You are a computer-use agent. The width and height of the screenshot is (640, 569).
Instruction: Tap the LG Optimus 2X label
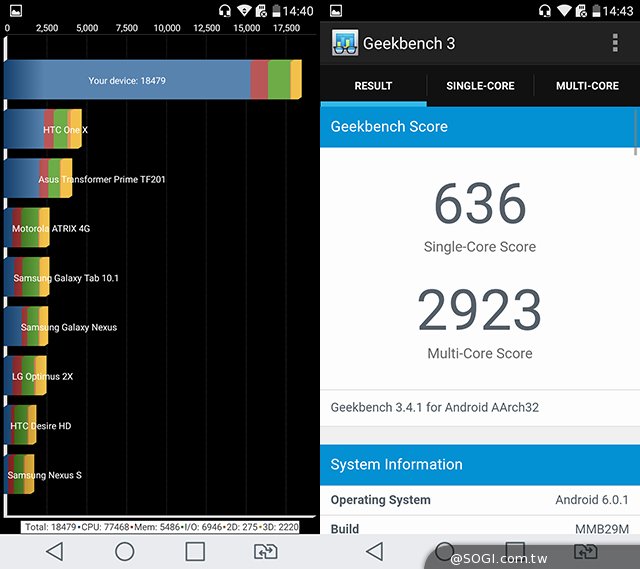(x=42, y=376)
